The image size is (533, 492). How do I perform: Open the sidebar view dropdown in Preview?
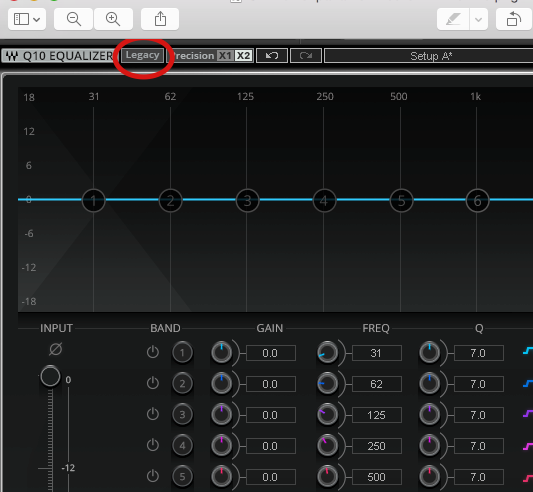(x=27, y=19)
